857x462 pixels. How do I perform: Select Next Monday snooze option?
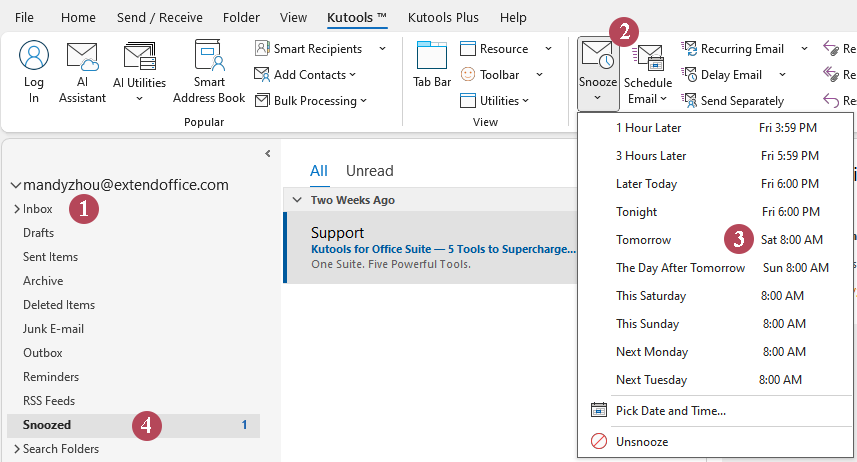715,352
